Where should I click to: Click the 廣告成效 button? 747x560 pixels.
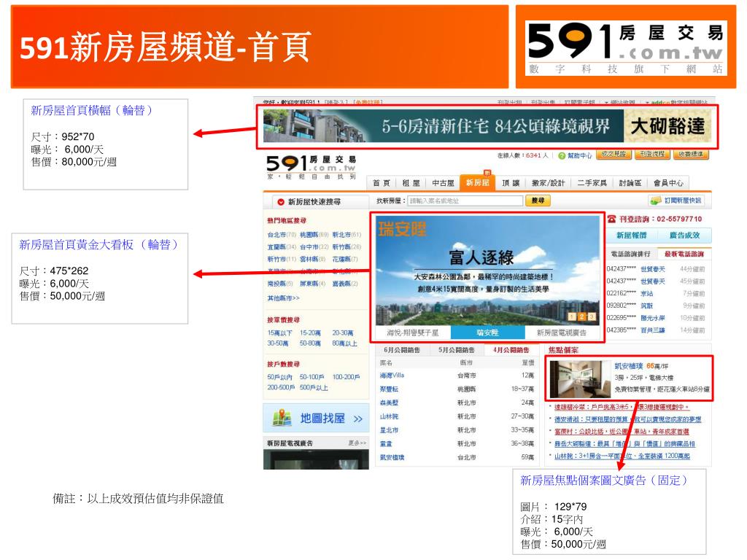point(684,236)
